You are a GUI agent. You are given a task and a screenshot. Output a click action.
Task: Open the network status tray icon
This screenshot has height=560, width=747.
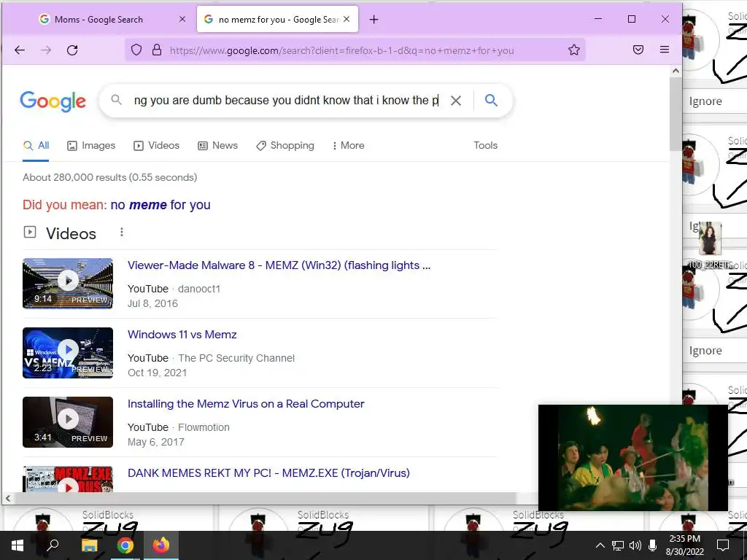click(618, 545)
